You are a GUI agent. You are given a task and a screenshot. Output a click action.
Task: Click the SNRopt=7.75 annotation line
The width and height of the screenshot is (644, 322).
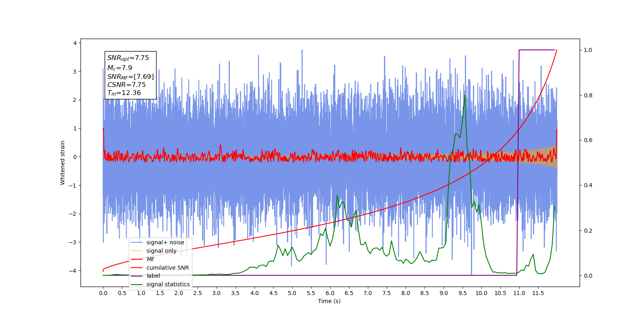(x=128, y=58)
